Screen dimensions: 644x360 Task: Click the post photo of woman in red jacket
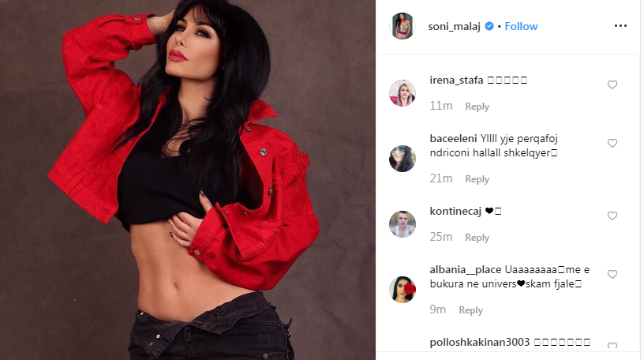188,180
